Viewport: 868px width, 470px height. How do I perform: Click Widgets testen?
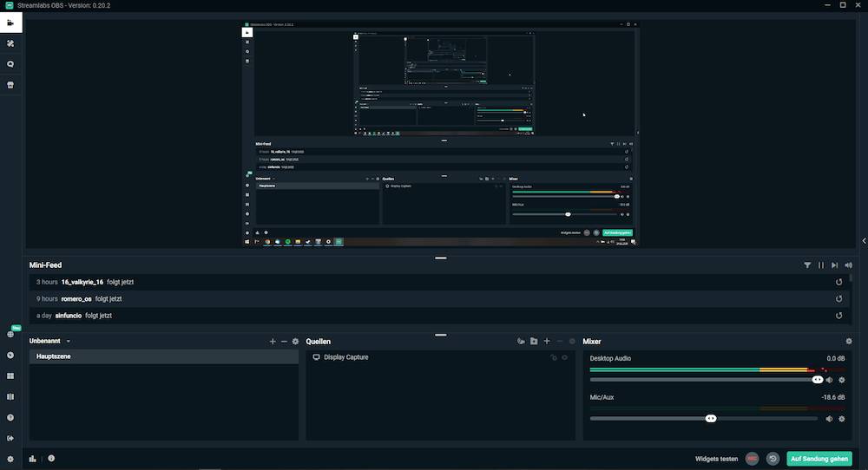click(716, 459)
